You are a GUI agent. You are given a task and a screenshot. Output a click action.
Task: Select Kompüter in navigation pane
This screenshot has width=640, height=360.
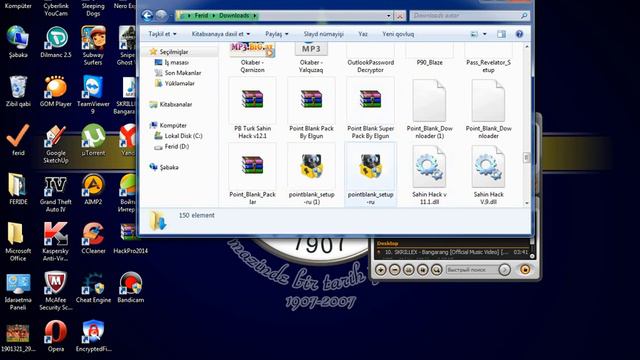(x=173, y=125)
